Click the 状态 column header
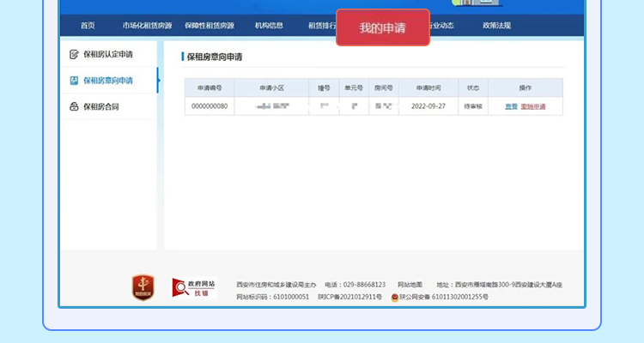 [473, 87]
